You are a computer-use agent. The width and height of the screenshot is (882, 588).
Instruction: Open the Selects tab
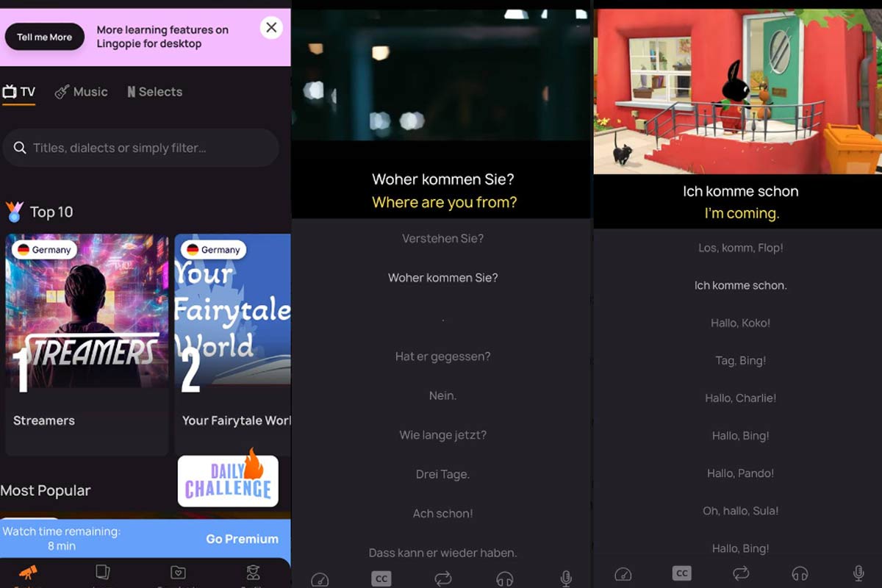click(x=154, y=92)
